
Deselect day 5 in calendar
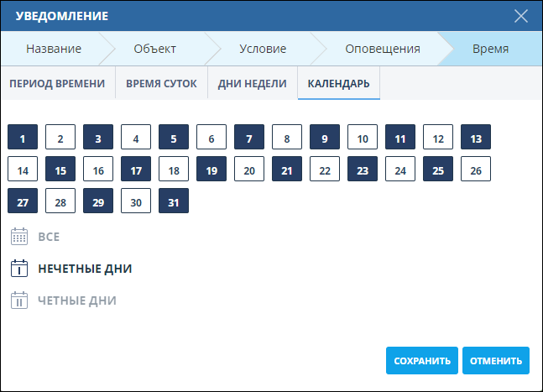tap(174, 137)
